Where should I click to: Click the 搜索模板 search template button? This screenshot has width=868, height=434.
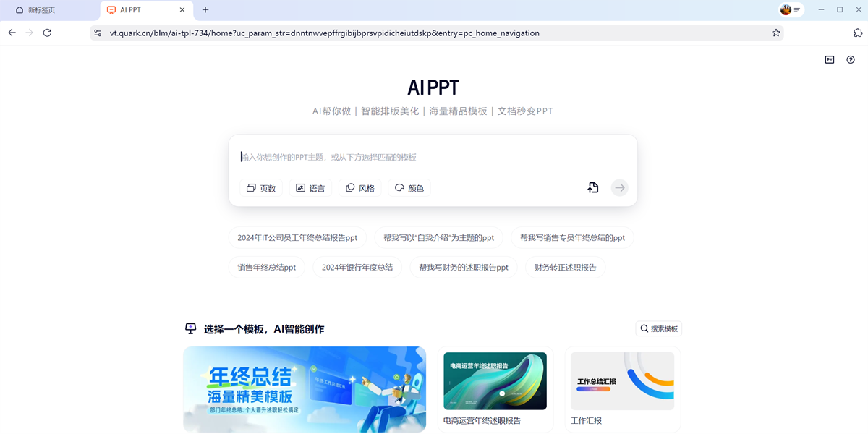[658, 328]
